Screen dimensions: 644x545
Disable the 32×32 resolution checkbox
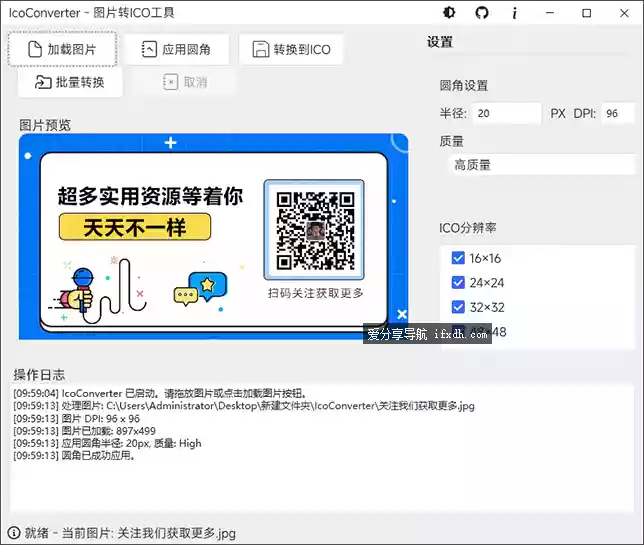coord(458,307)
